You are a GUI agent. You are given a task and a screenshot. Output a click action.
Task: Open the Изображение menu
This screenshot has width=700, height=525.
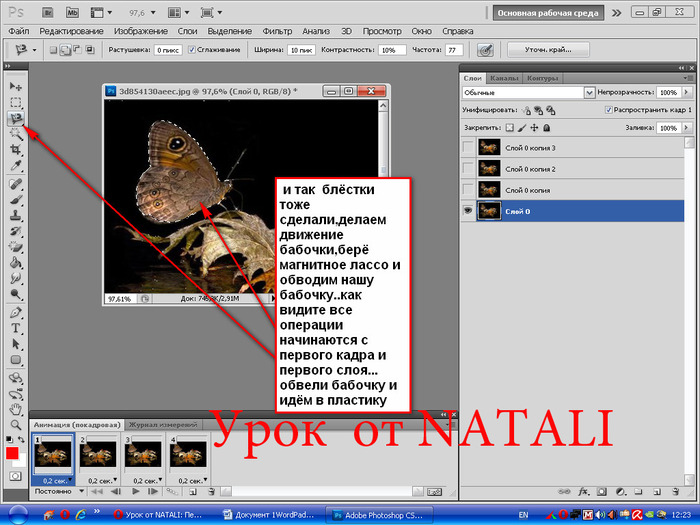(141, 31)
